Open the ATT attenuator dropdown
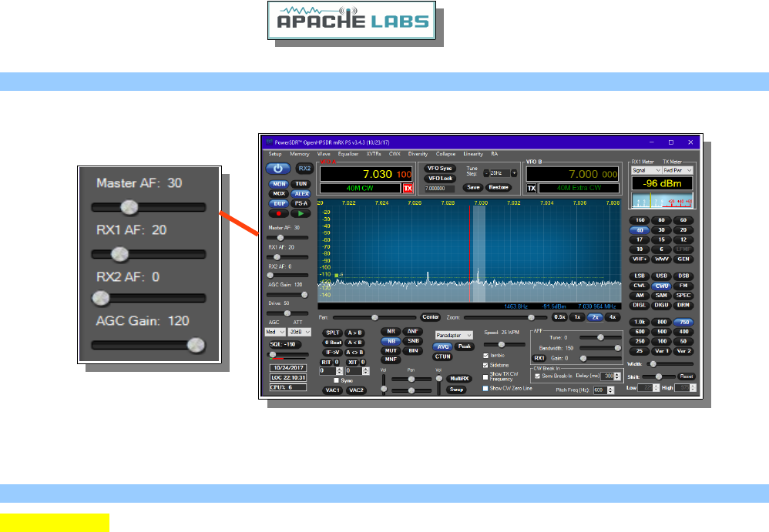The height and width of the screenshot is (532, 769). pyautogui.click(x=300, y=332)
